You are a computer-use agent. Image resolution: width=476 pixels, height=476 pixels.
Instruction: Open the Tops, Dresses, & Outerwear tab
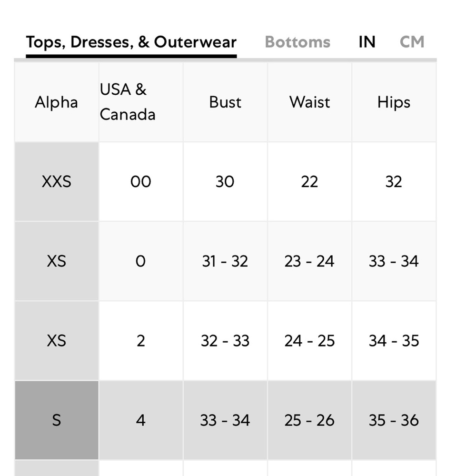point(131,42)
